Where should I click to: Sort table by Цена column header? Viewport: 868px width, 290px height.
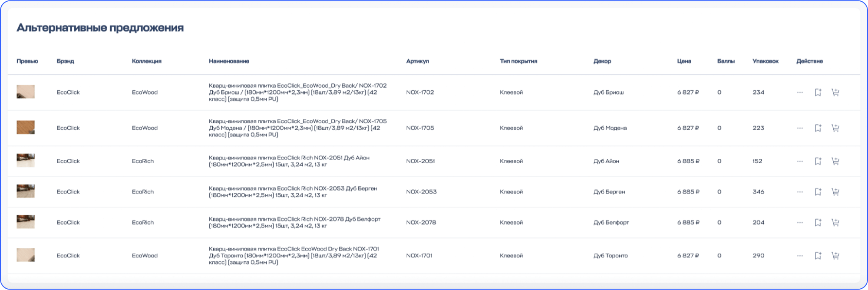[684, 61]
